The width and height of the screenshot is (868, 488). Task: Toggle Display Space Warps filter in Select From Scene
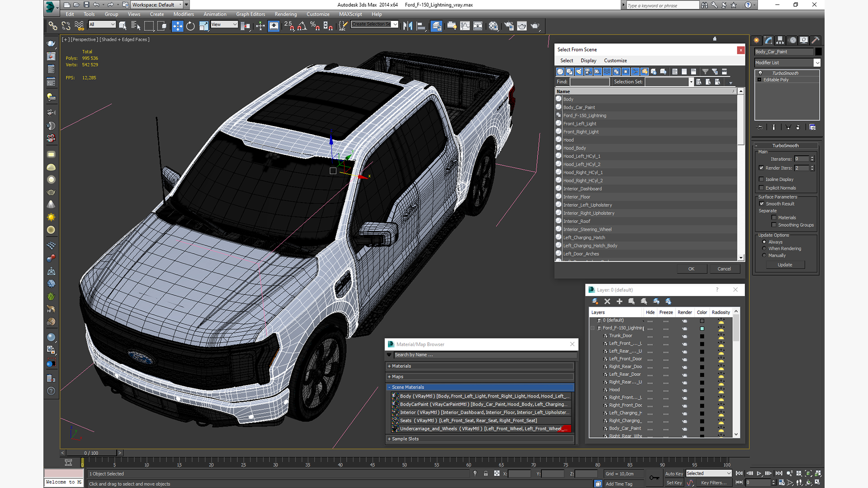point(607,71)
